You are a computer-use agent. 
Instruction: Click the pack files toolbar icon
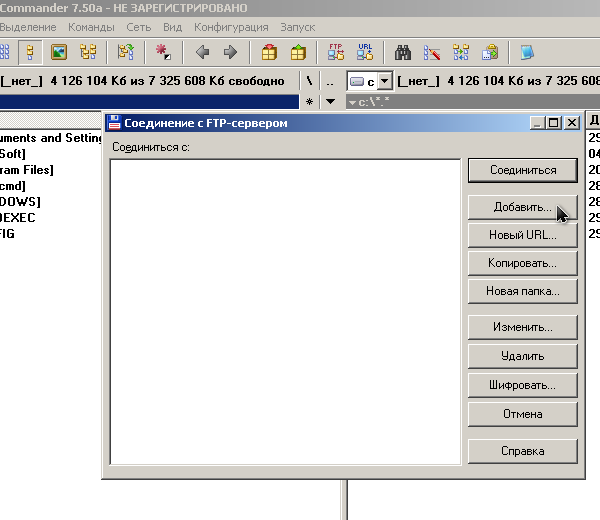point(269,52)
